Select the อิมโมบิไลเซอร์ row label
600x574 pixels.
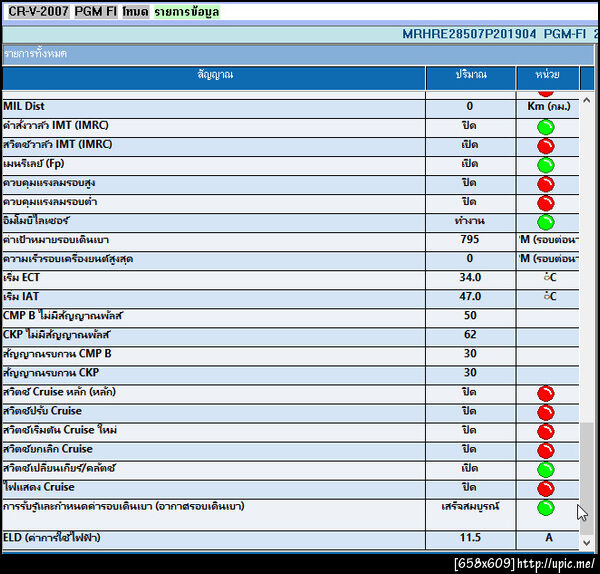click(x=36, y=220)
